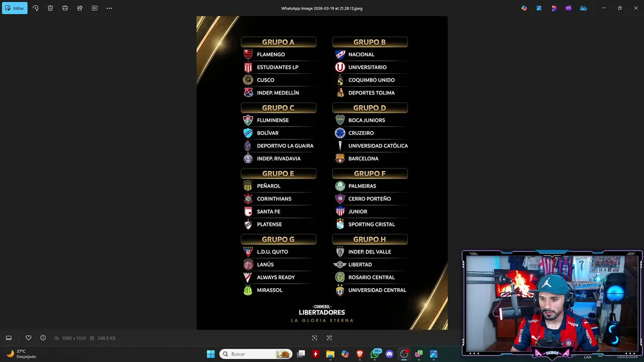Image resolution: width=644 pixels, height=362 pixels.
Task: Open the Photos gallery app icon in the title bar
Action: pyautogui.click(x=539, y=8)
